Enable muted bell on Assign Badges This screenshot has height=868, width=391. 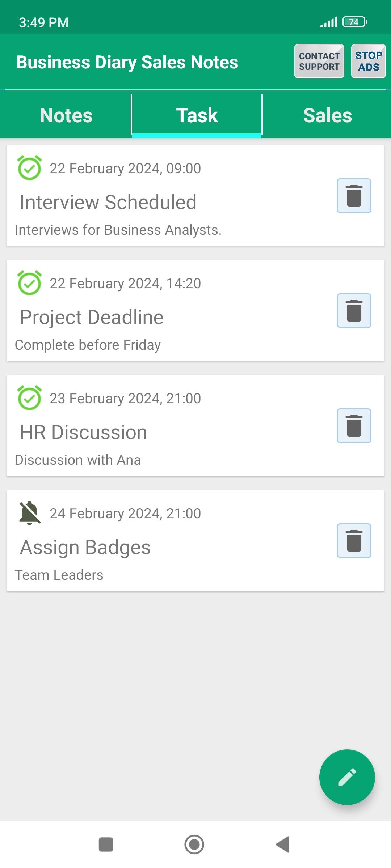30,513
